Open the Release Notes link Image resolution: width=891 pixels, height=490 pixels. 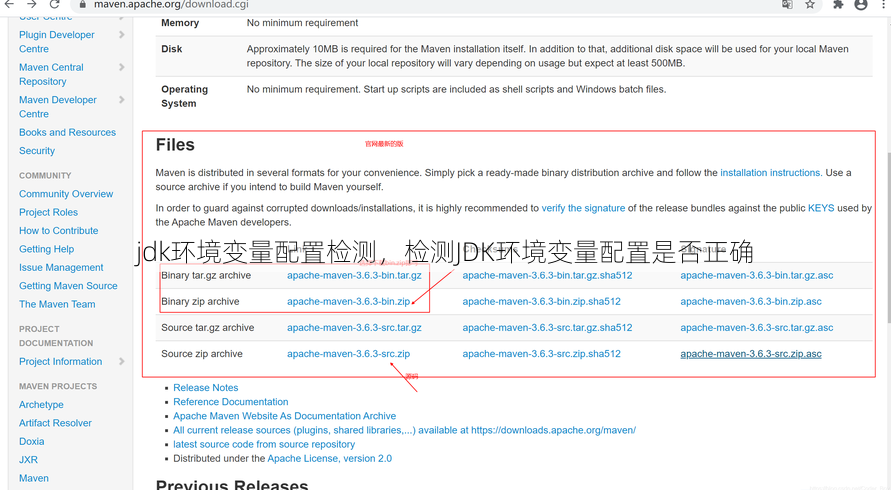pyautogui.click(x=206, y=388)
